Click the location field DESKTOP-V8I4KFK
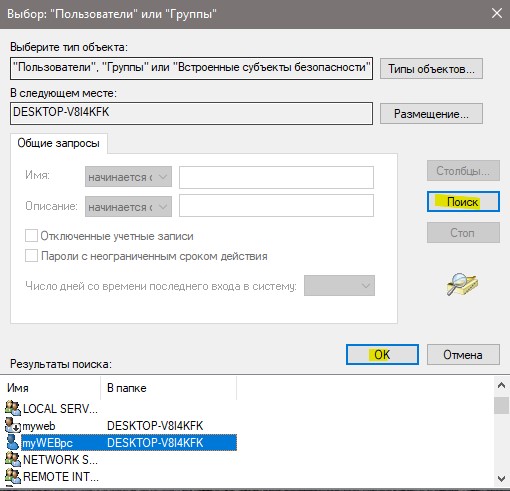510x491 pixels. [x=191, y=113]
